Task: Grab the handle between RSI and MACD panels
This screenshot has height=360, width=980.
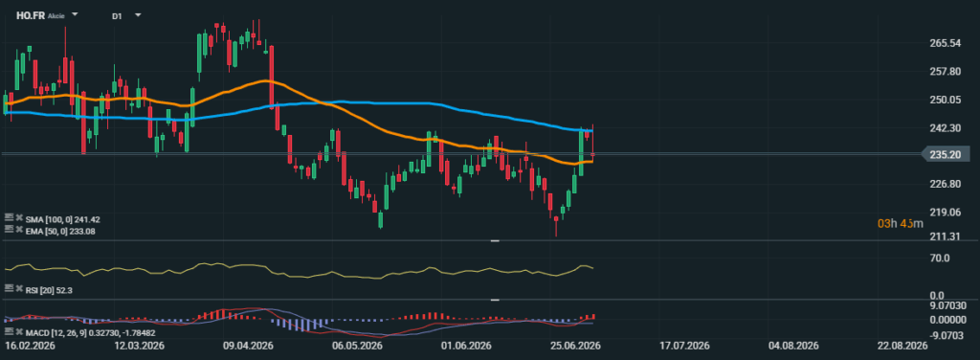Action: pyautogui.click(x=495, y=300)
